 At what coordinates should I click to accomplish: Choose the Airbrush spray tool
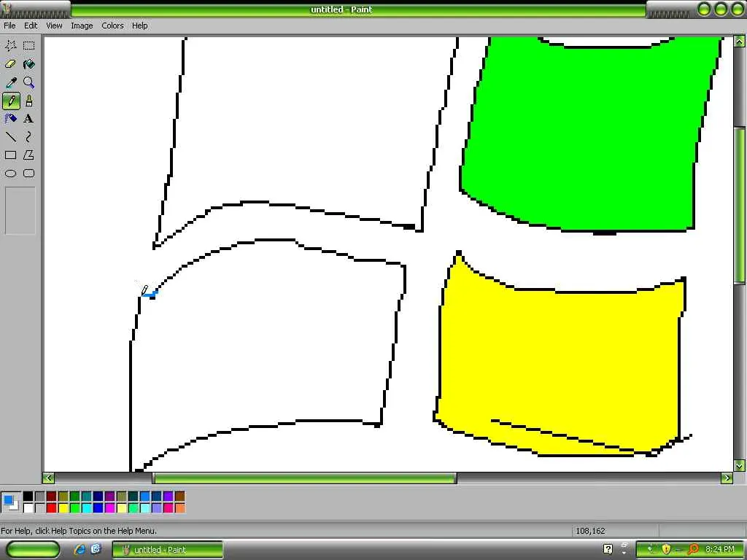point(10,119)
